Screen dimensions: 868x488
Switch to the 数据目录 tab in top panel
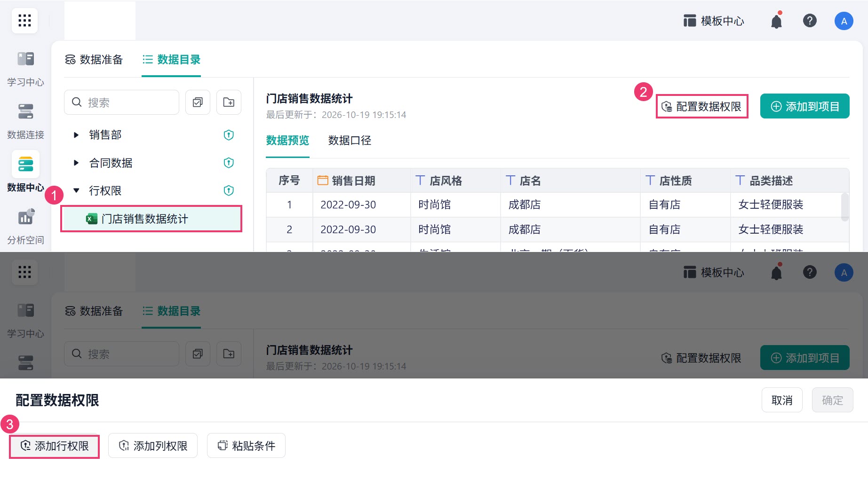[171, 59]
